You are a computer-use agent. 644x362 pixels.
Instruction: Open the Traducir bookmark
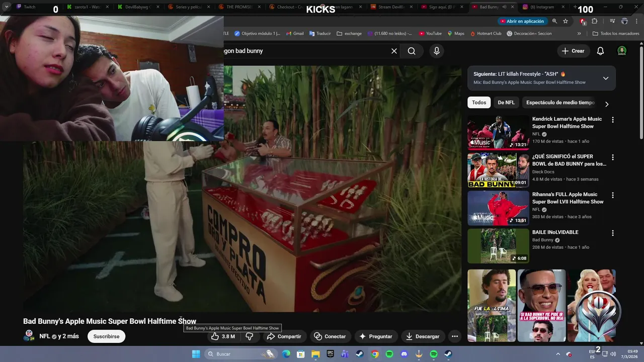point(320,34)
